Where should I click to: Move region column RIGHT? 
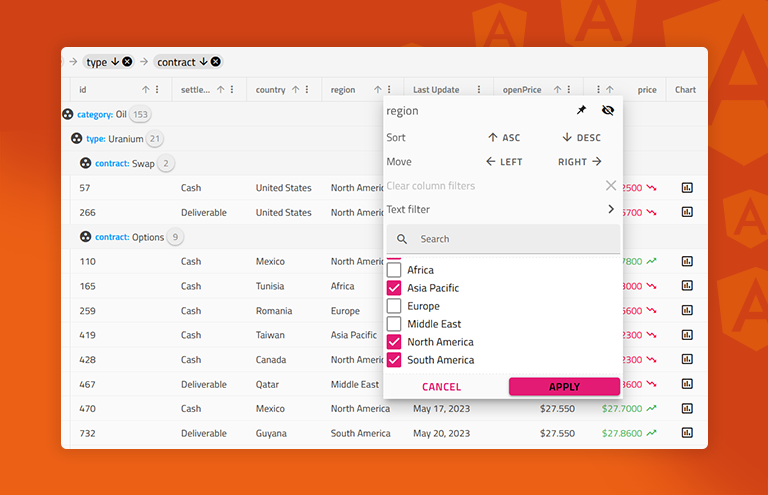point(580,162)
